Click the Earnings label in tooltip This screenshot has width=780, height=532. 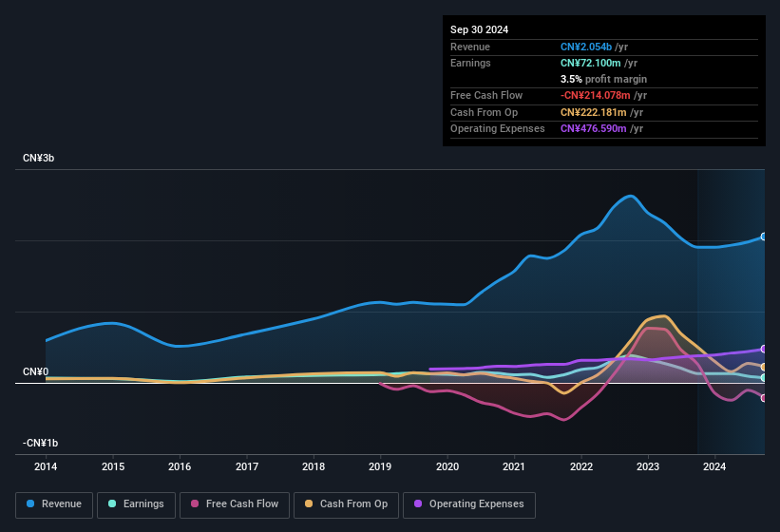pyautogui.click(x=470, y=63)
